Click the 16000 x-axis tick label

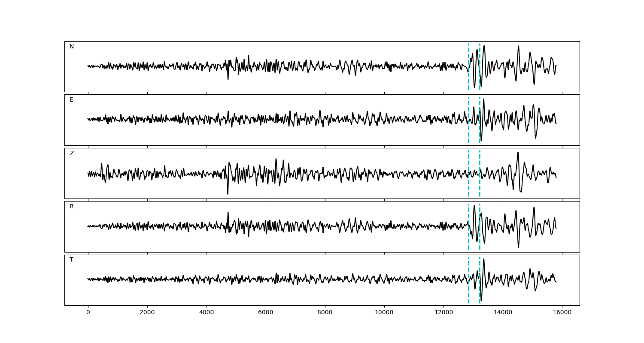pos(562,313)
